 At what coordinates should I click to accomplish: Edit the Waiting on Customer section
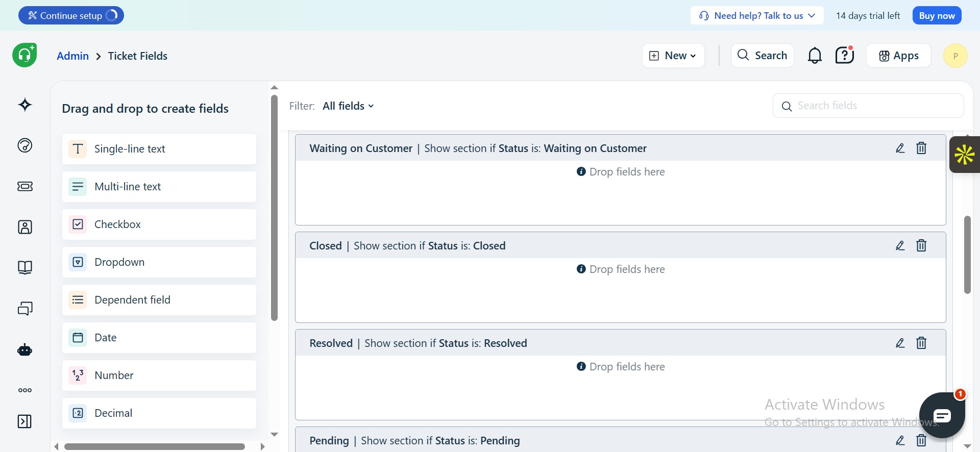[x=900, y=148]
